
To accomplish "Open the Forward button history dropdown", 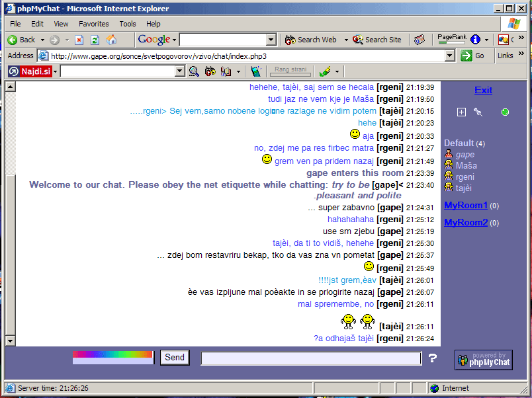I will [x=67, y=40].
